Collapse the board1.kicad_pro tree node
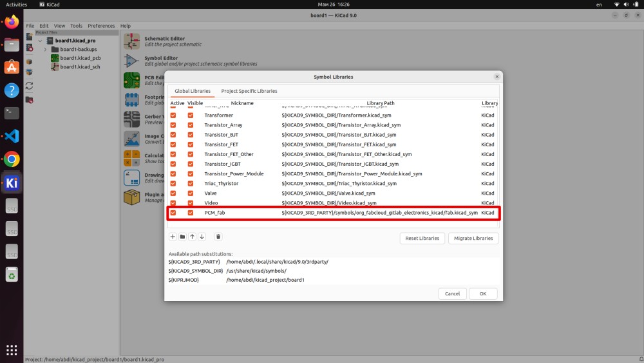 (x=40, y=41)
